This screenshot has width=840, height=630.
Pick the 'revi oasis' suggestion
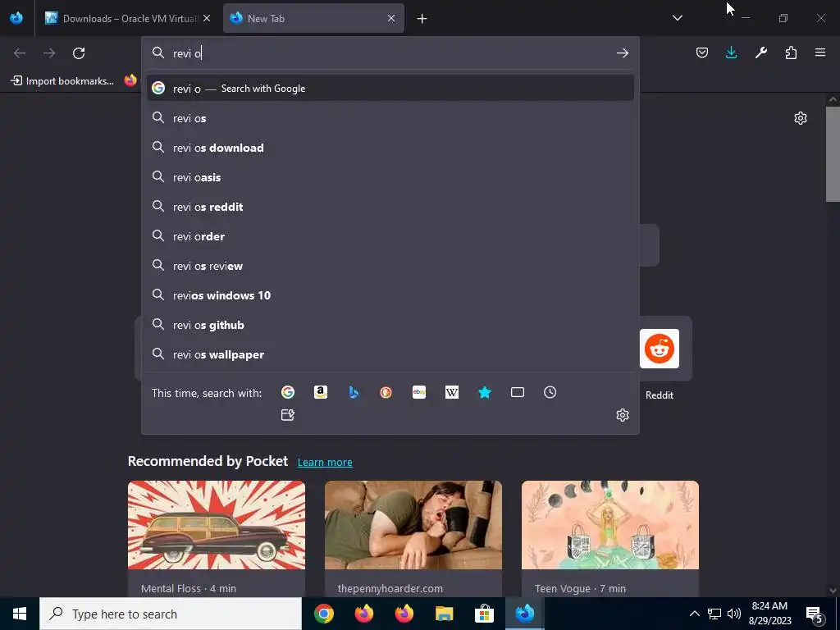[x=390, y=177]
